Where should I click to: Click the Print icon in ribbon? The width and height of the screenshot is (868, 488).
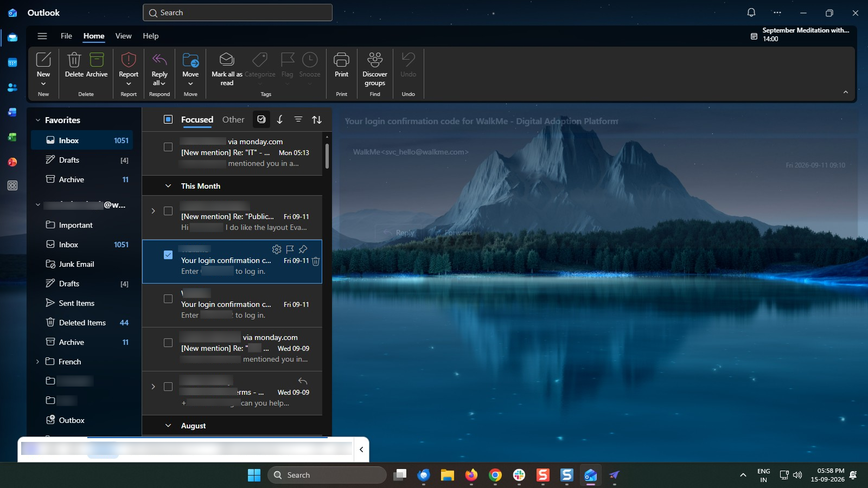(x=341, y=60)
